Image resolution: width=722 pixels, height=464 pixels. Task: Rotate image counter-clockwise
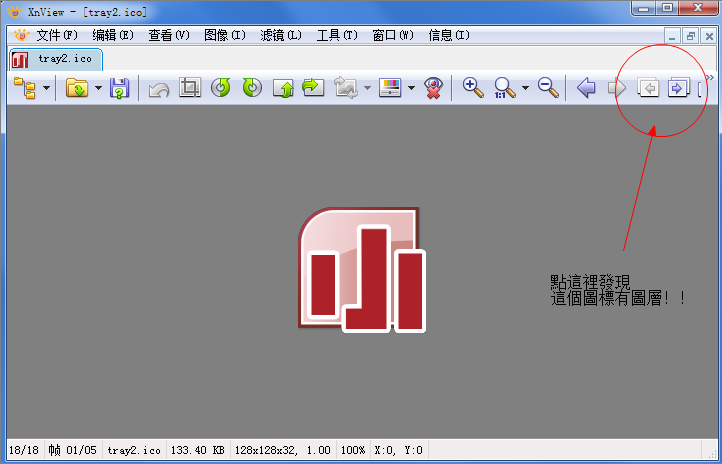pos(221,87)
